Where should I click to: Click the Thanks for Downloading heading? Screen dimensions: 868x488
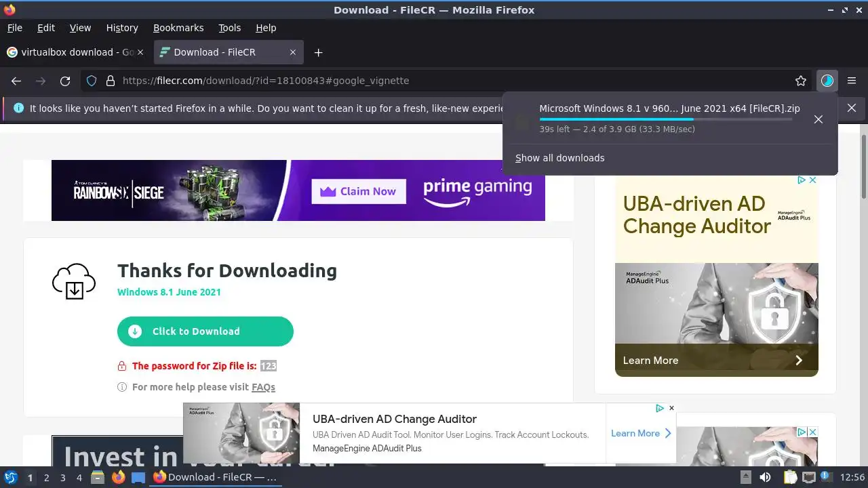point(227,270)
